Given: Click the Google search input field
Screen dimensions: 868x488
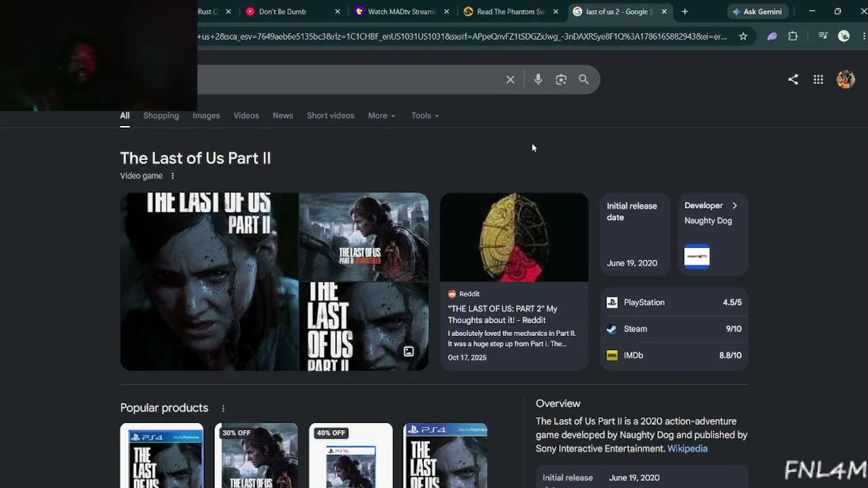Looking at the screenshot, I should coord(349,79).
